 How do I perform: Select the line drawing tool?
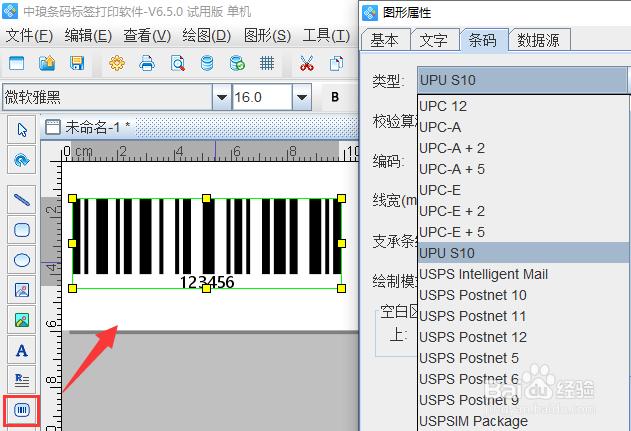pyautogui.click(x=22, y=200)
